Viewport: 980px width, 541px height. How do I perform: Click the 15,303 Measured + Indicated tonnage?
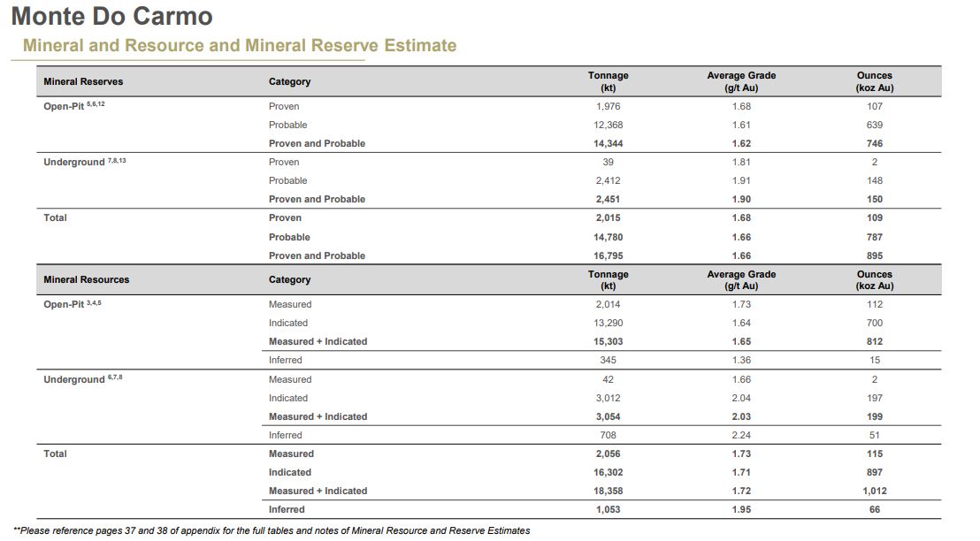click(608, 342)
